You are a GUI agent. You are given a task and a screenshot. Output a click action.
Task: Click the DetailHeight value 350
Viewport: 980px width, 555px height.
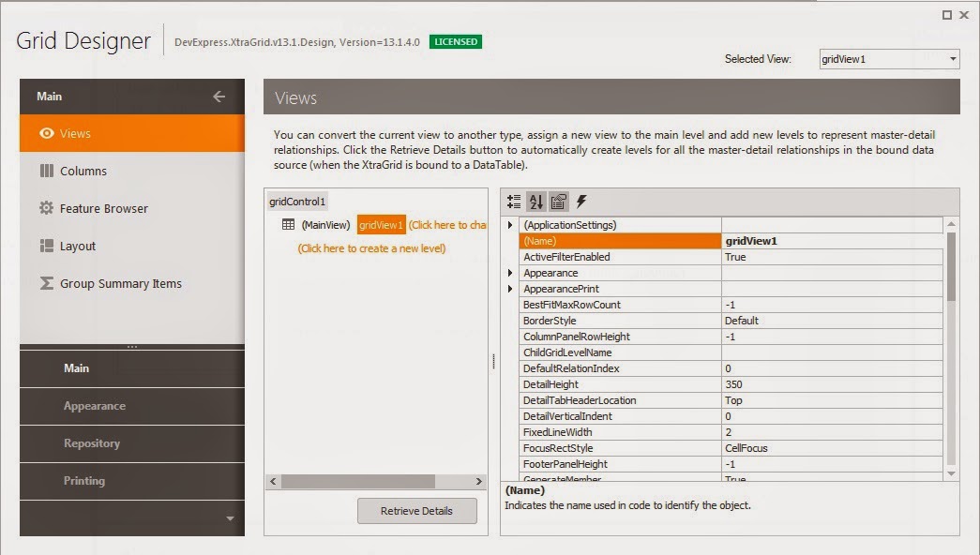coord(832,384)
